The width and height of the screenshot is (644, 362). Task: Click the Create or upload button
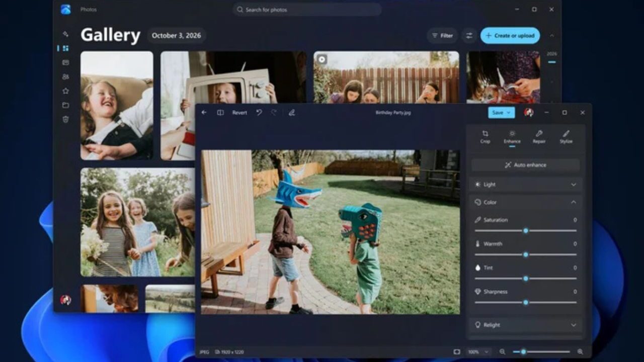click(510, 36)
